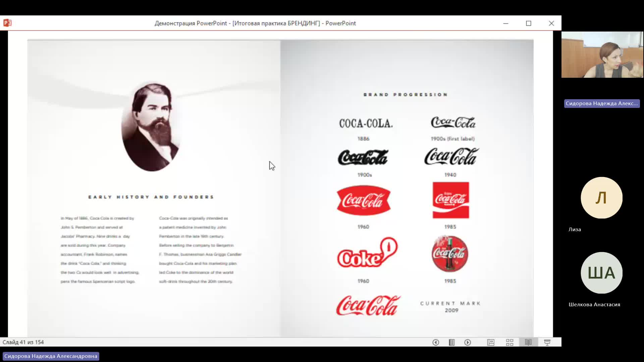Image resolution: width=644 pixels, height=362 pixels.
Task: Start the slide show from the status bar
Action: [x=547, y=342]
